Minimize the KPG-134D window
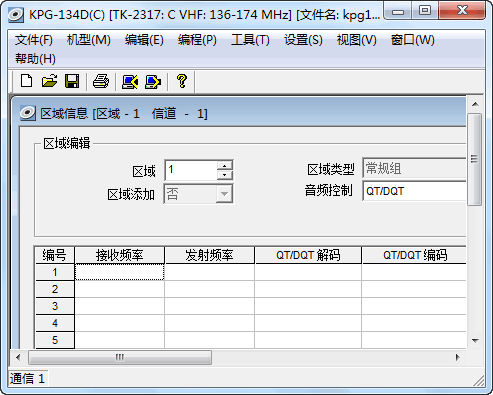The height and width of the screenshot is (395, 493). pos(397,11)
